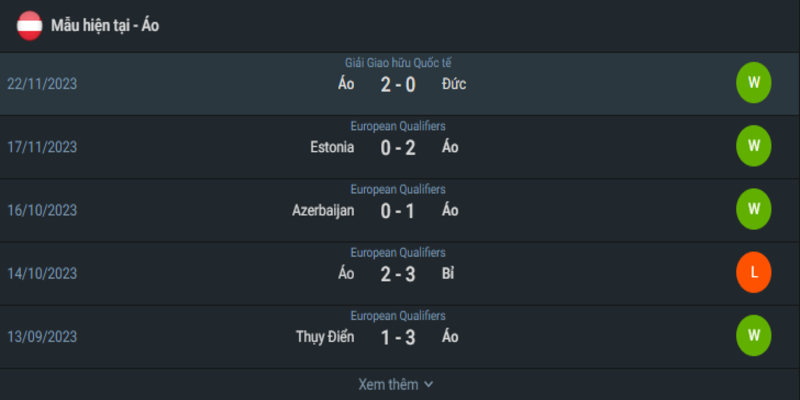The image size is (800, 400).
Task: Click the 22/11/2023 match date
Action: tap(42, 84)
